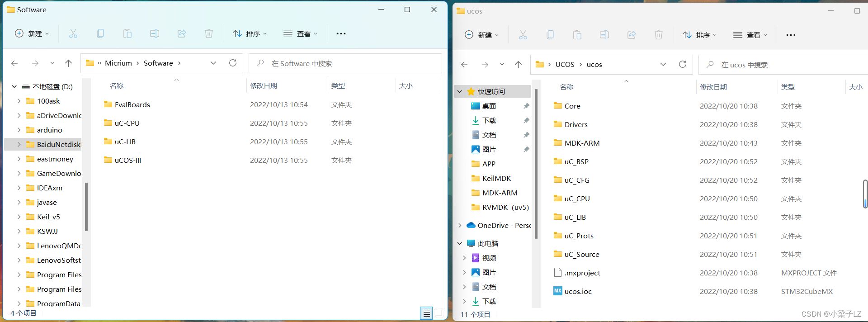Select uC_Source folder

point(577,254)
